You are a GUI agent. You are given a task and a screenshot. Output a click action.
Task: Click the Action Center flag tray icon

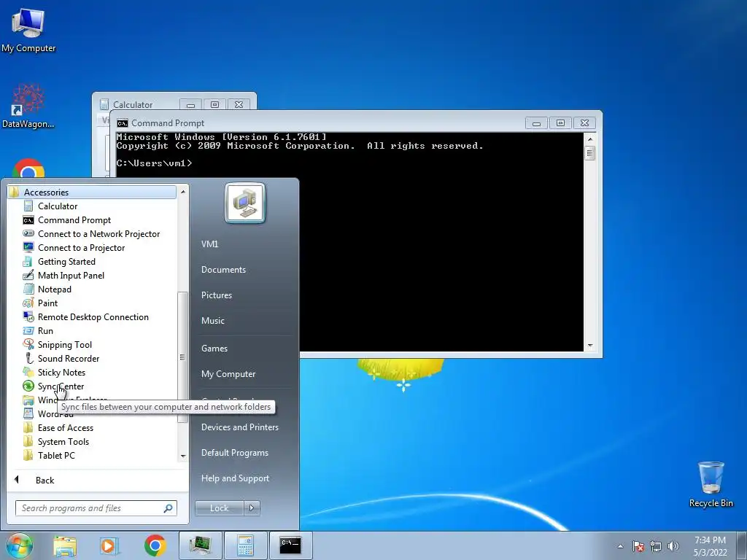pos(638,546)
